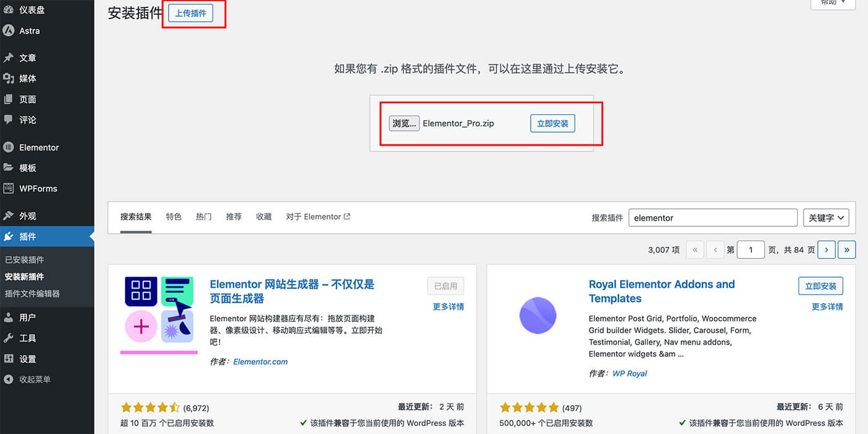Click 收起菜单 to collapse sidebar

(x=35, y=379)
